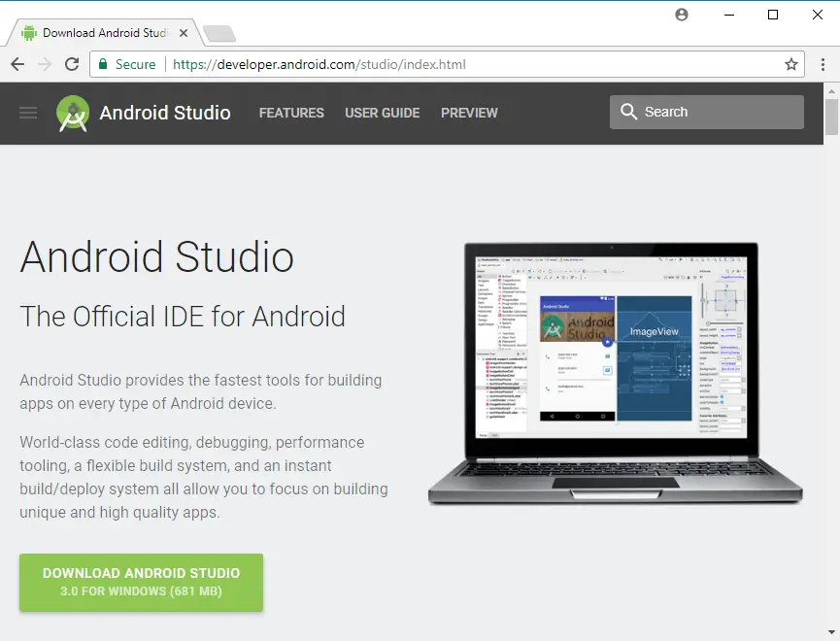840x641 pixels.
Task: Open the hamburger navigation menu
Action: point(28,113)
